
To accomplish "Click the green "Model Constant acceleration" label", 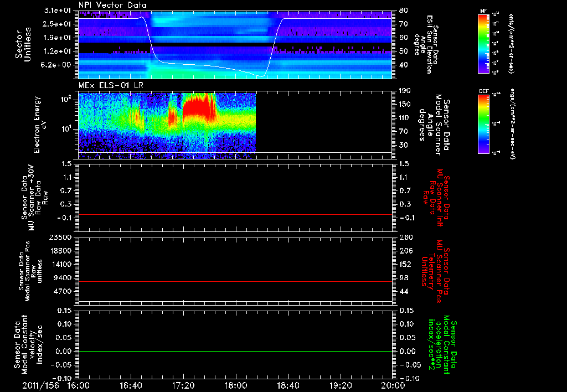I will point(442,344).
